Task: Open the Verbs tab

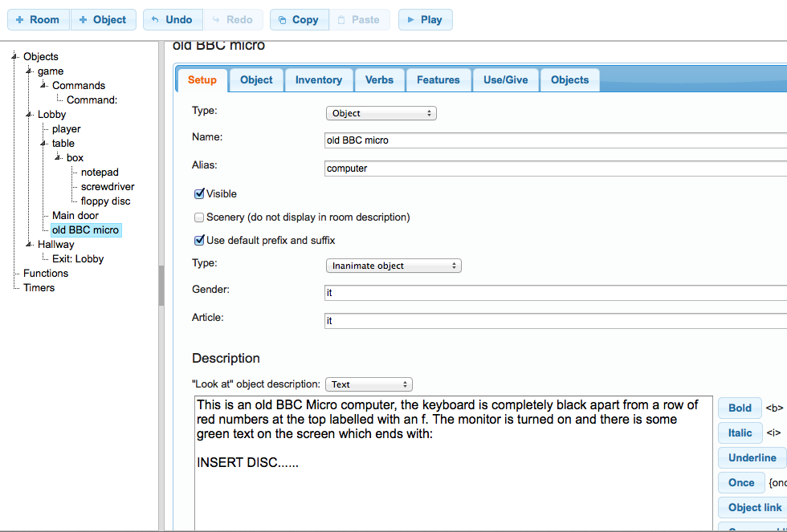Action: 379,80
